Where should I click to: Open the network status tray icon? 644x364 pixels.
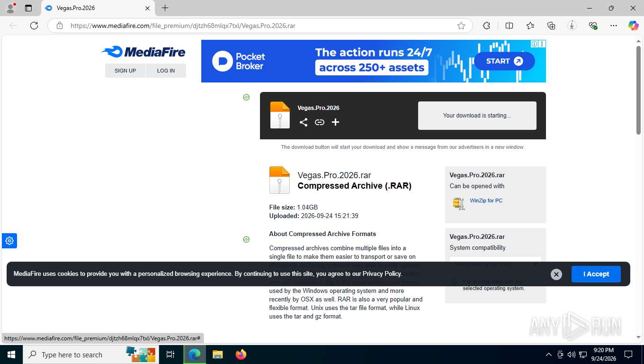pos(583,355)
